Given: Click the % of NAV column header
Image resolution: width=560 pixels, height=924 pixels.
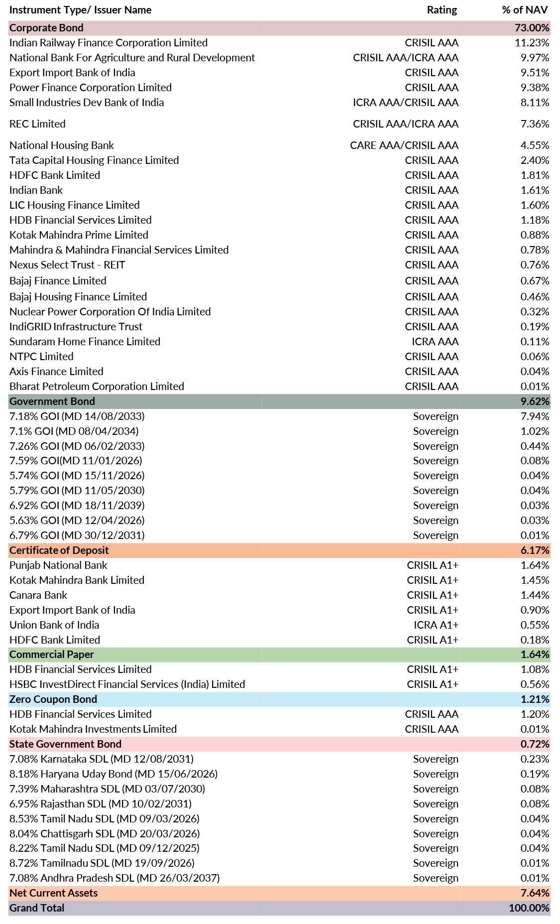Looking at the screenshot, I should tap(525, 10).
